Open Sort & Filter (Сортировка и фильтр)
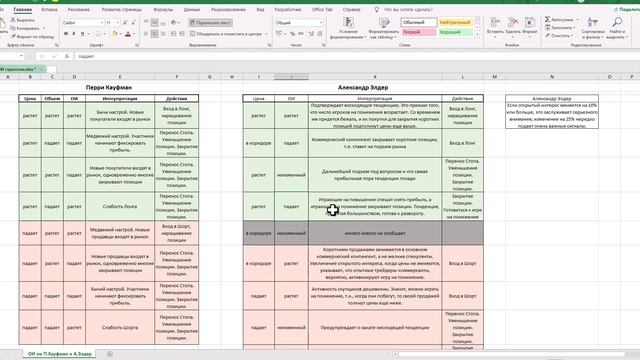The height and width of the screenshot is (360, 640). [x=593, y=28]
